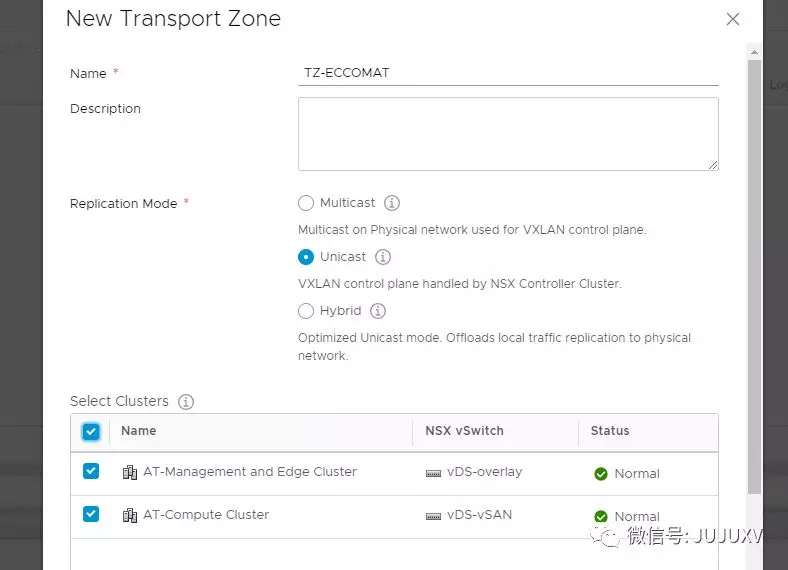
Task: Sort by NSX vSwitch column header
Action: tap(464, 431)
